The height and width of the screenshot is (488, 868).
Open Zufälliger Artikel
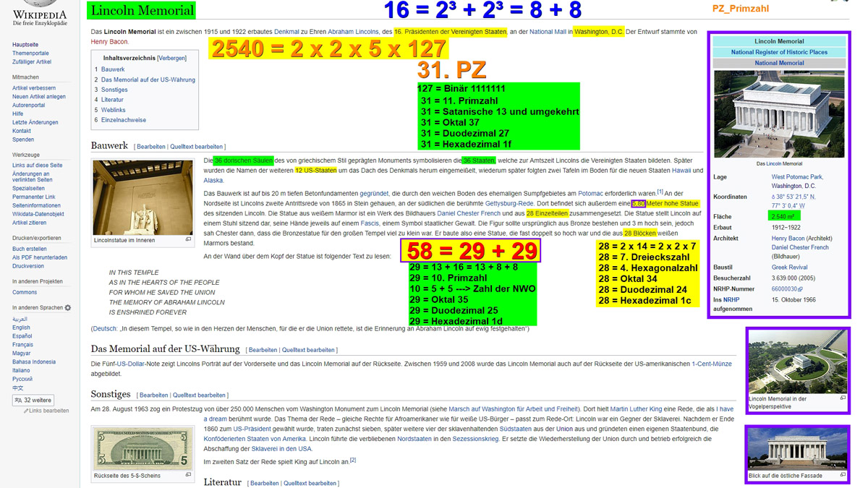(33, 62)
